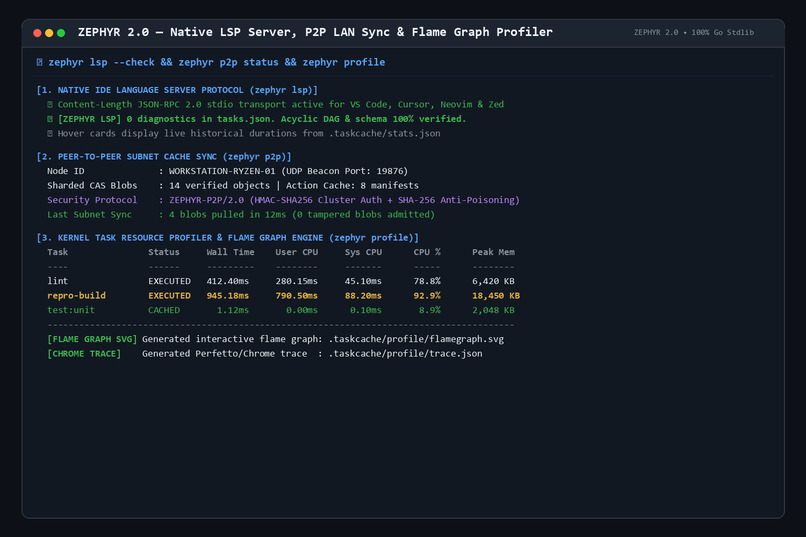Click the lint wall time '412.40ms'
This screenshot has height=537, width=806.
(228, 281)
